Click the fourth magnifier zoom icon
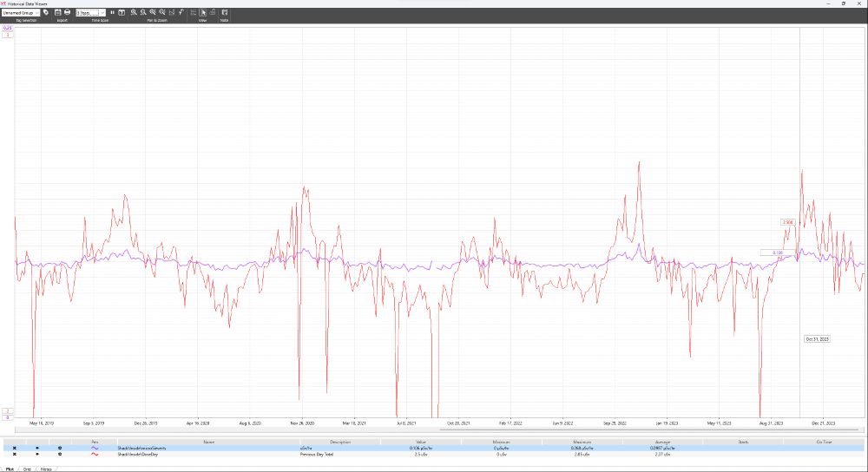The width and height of the screenshot is (868, 472). coord(161,12)
